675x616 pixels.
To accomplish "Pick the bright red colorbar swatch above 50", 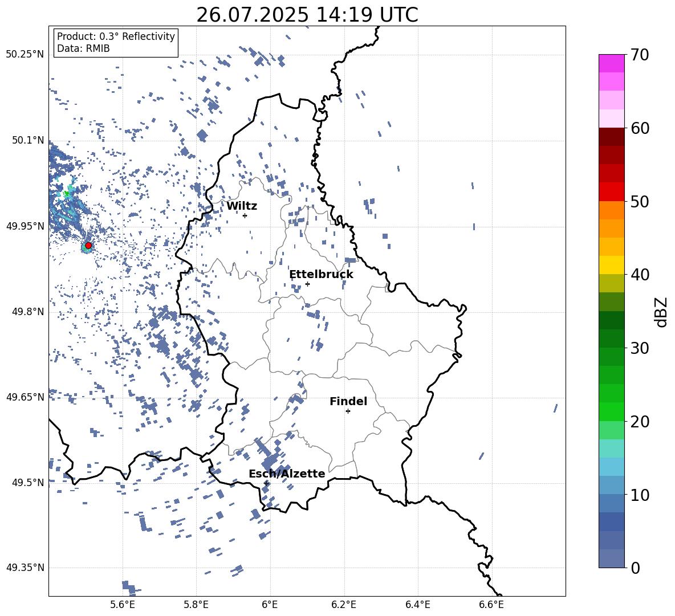I will (612, 192).
